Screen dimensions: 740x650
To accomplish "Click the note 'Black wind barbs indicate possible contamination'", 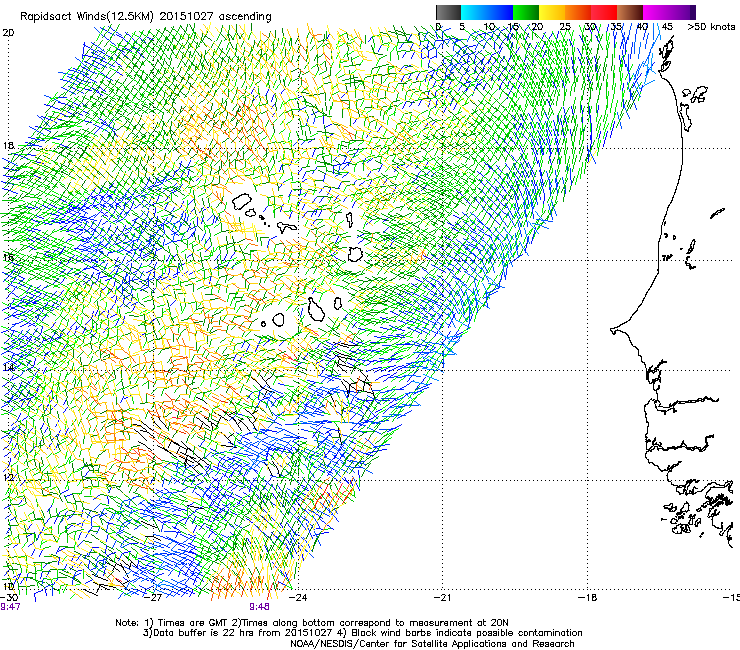I will 467,633.
